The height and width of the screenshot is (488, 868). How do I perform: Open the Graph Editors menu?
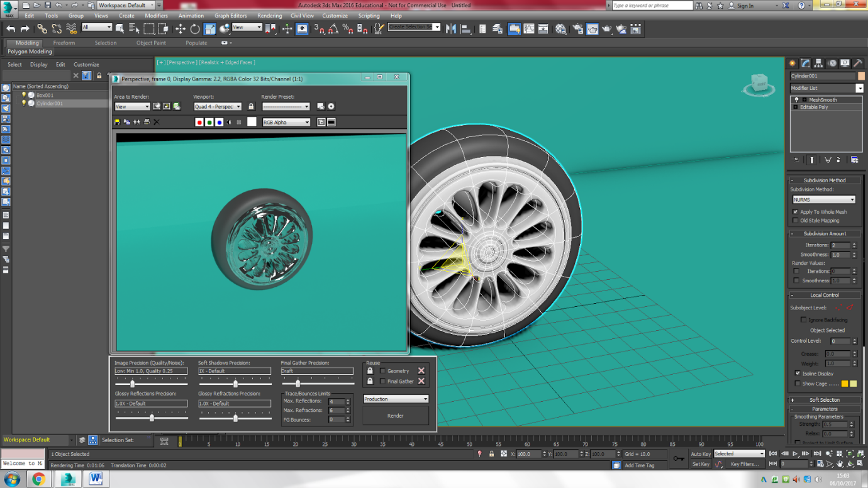230,16
